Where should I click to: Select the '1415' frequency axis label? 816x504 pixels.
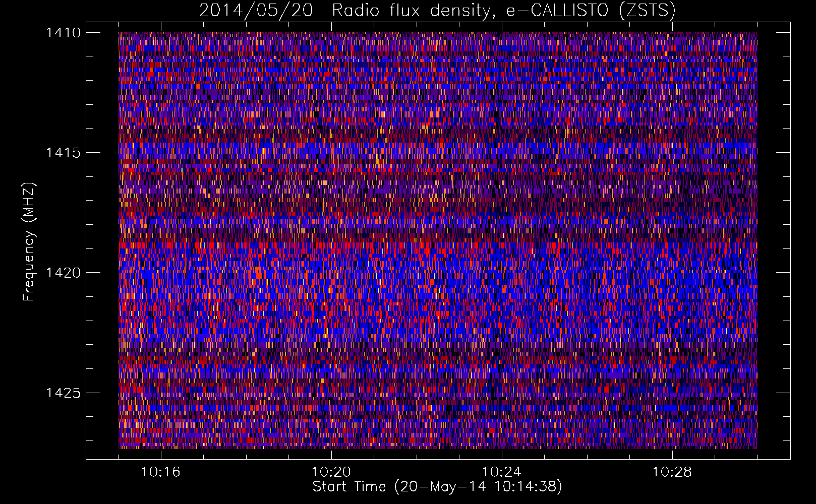click(x=63, y=153)
